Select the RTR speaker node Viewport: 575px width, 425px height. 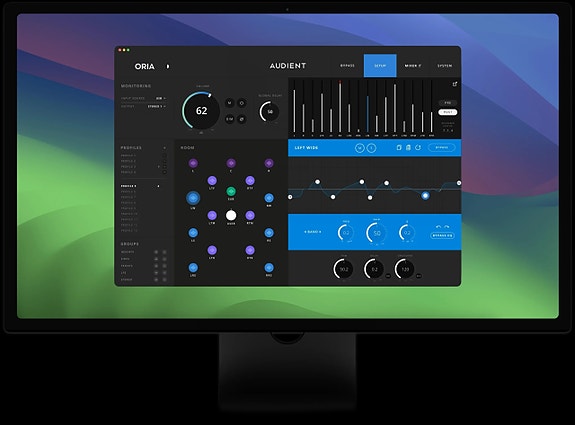click(x=250, y=250)
